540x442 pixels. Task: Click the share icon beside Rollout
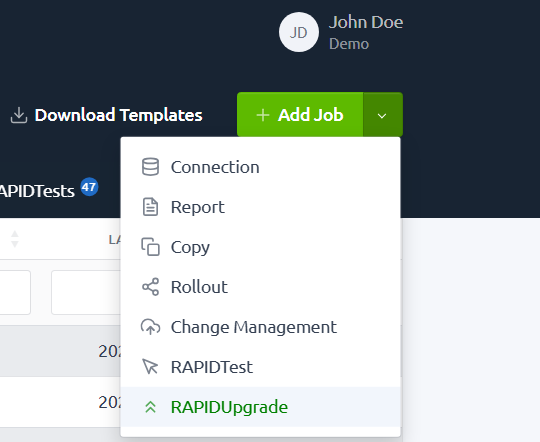pyautogui.click(x=150, y=287)
